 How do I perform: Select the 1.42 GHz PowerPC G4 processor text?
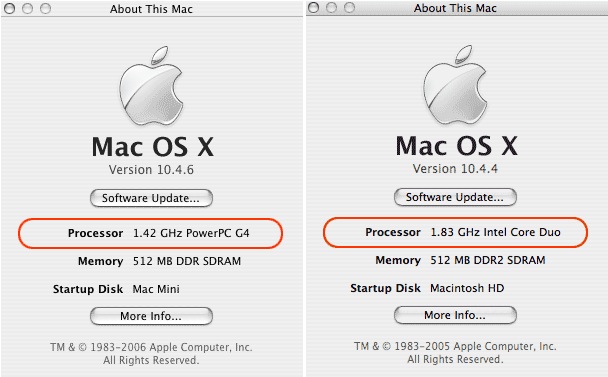(x=191, y=233)
